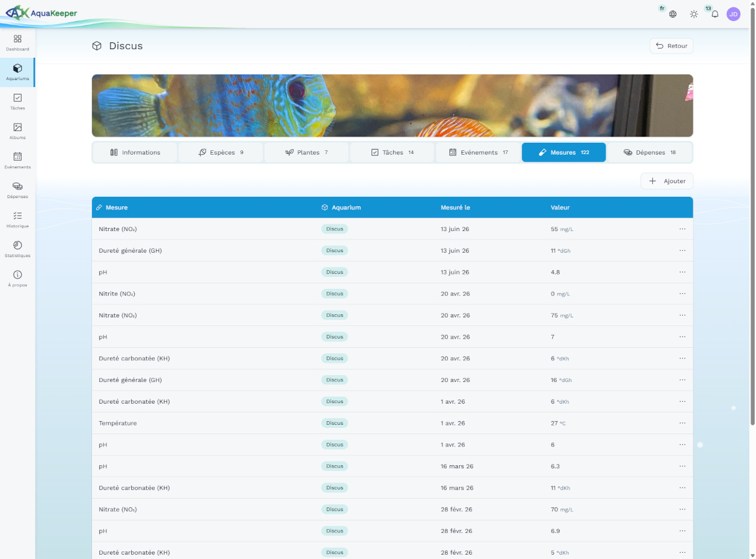
Task: Open options for Dureté générale 13 juin 26 row
Action: [x=682, y=250]
